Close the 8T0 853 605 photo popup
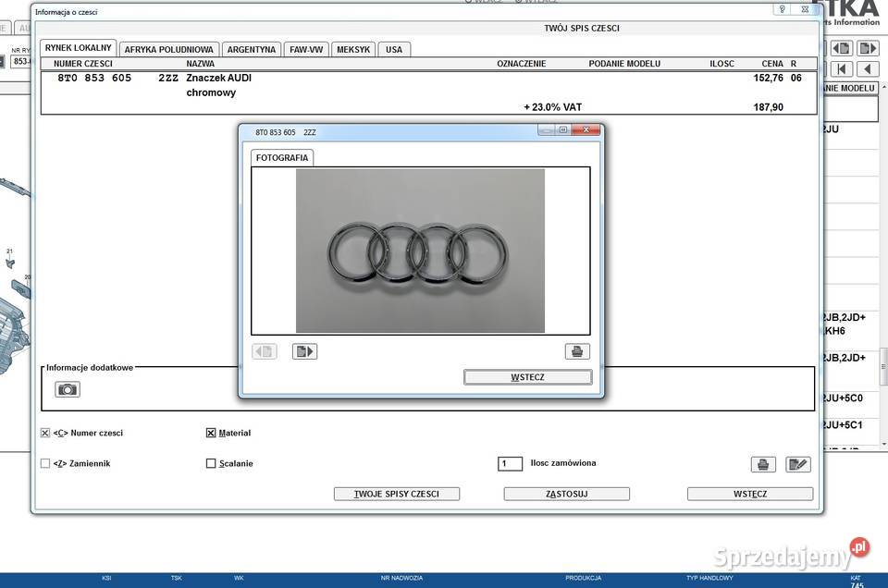This screenshot has width=888, height=588. pyautogui.click(x=586, y=129)
